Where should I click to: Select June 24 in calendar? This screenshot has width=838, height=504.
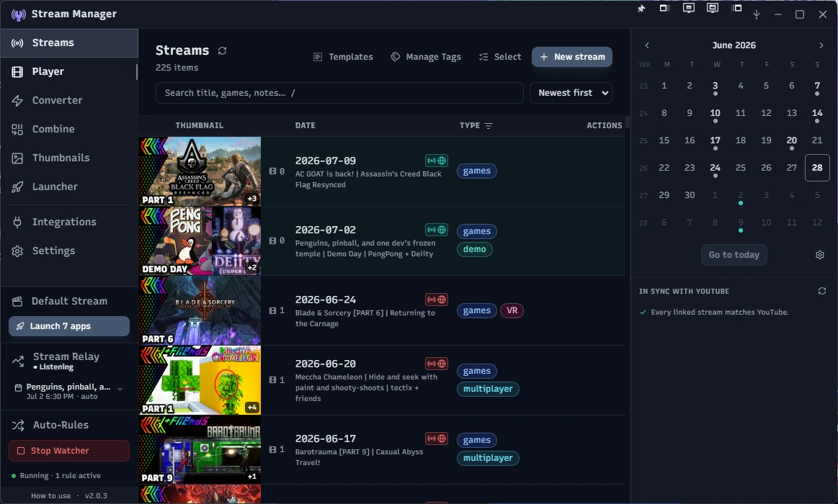coord(715,168)
